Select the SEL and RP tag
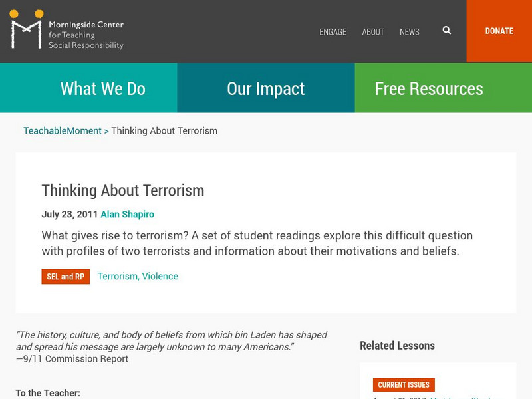The image size is (532, 399). click(66, 277)
